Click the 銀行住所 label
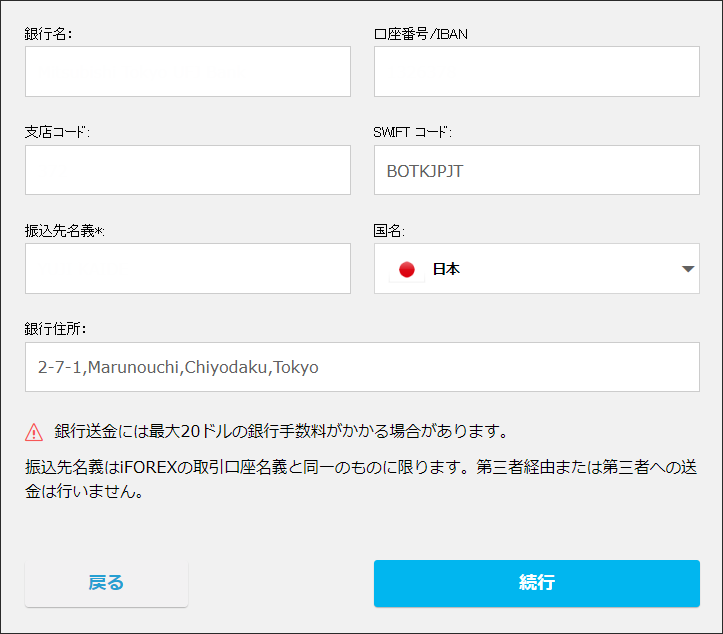The image size is (723, 634). [57, 329]
